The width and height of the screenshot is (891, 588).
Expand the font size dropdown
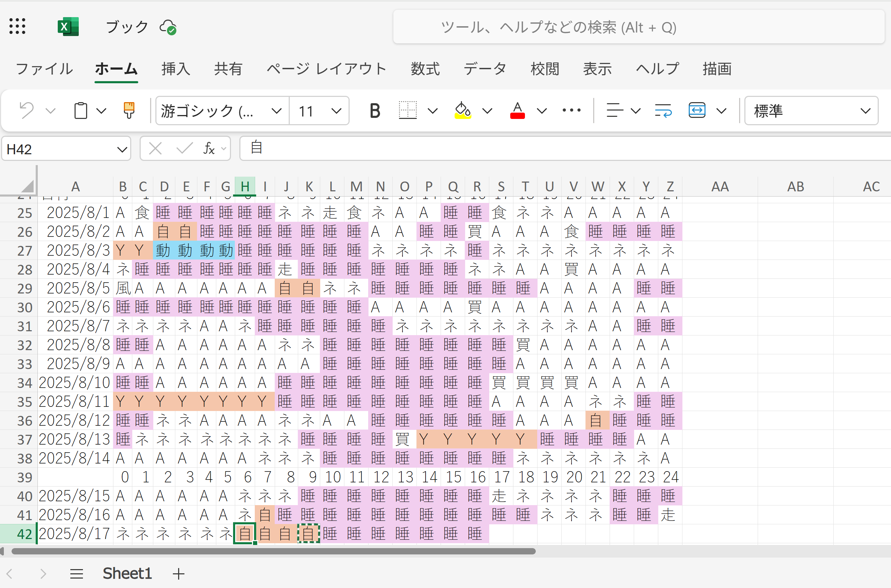337,111
